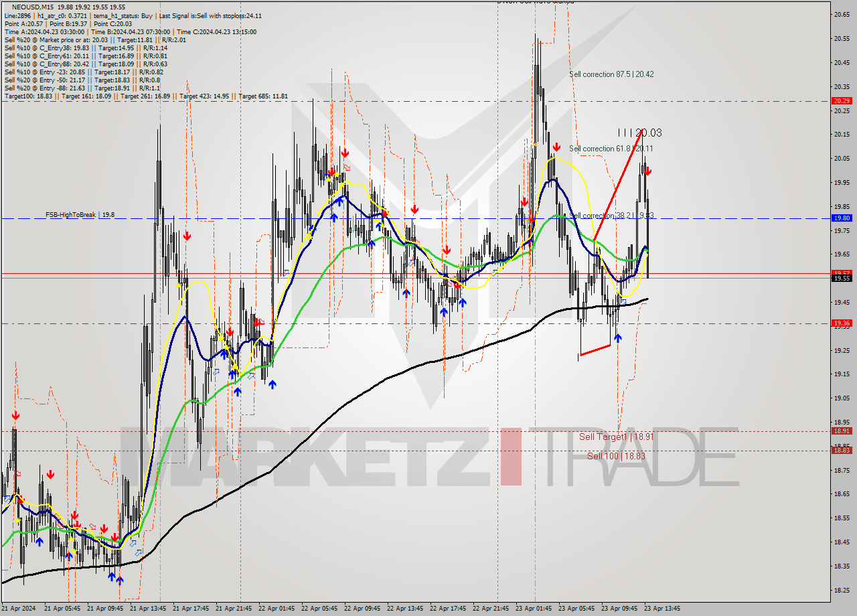Viewport: 857px width, 616px height.
Task: Select the 'Target100: 18.83' targets summary line
Action: (146, 96)
